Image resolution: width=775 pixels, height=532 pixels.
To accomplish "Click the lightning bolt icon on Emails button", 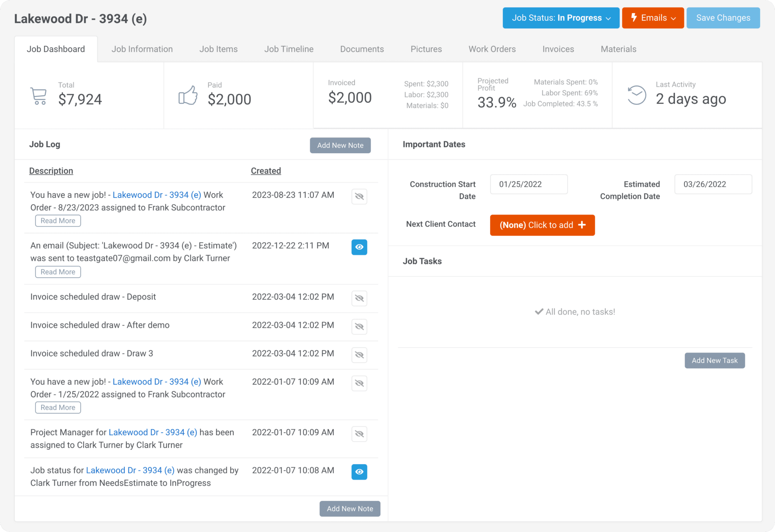I will (634, 17).
